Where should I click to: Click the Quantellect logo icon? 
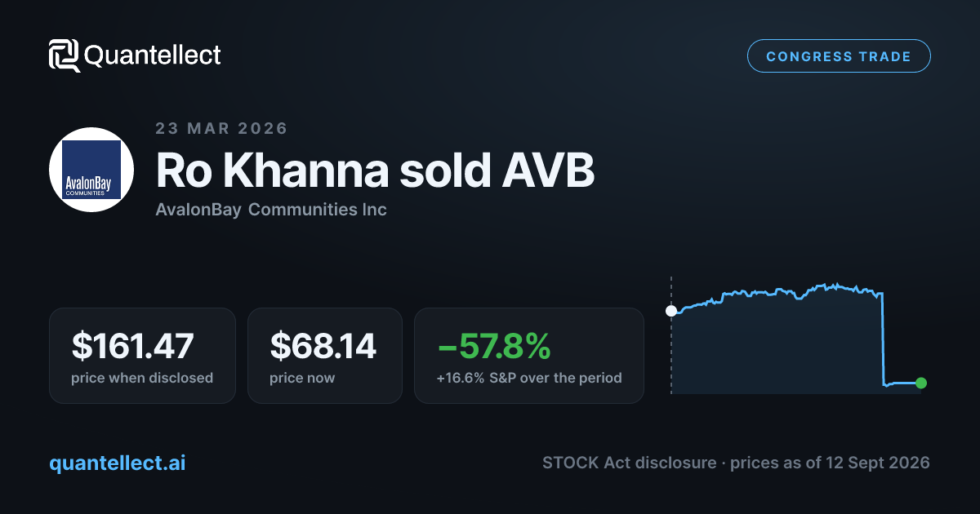pyautogui.click(x=64, y=55)
